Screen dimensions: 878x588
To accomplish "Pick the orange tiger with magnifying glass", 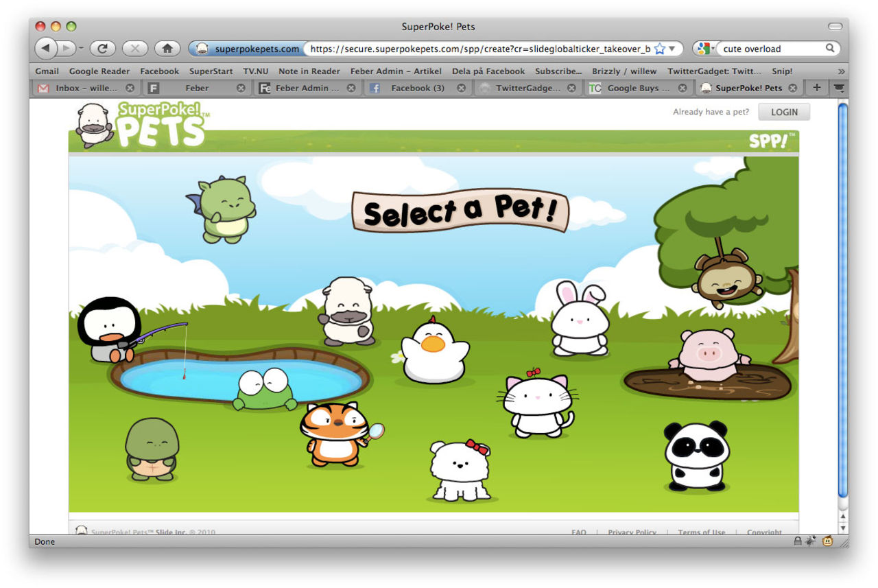I will click(336, 434).
